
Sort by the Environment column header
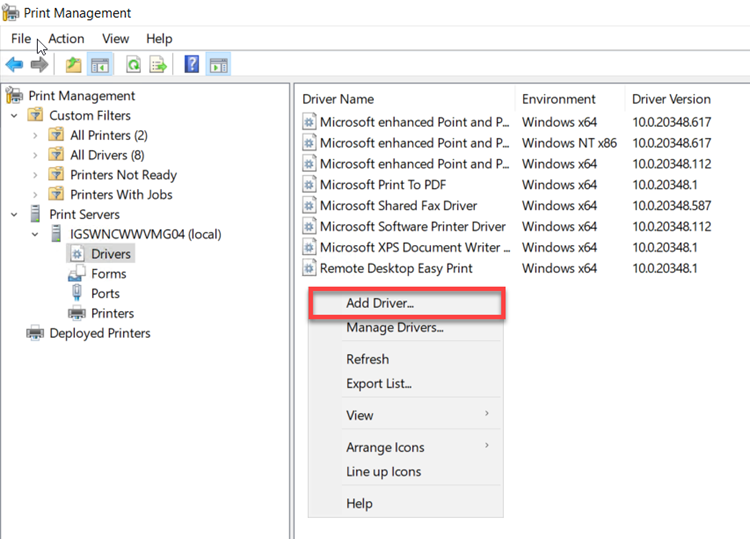pyautogui.click(x=558, y=99)
